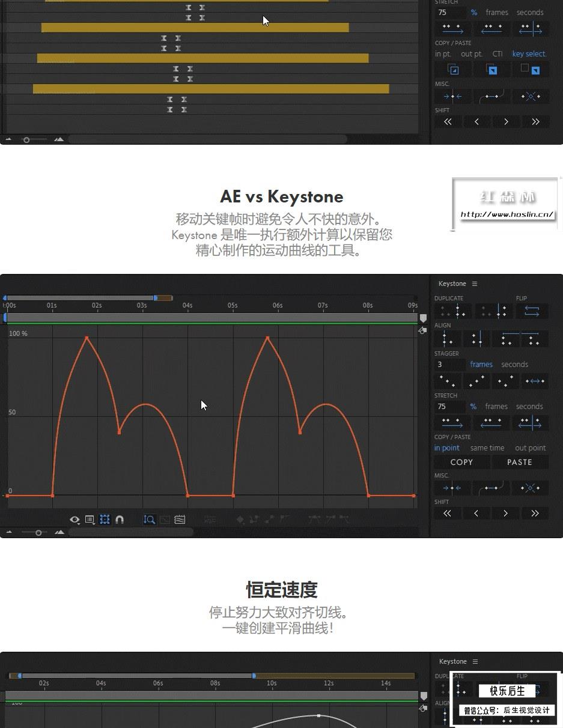This screenshot has width=563, height=728.
Task: Select the 'same time' copy/paste option
Action: pos(487,448)
